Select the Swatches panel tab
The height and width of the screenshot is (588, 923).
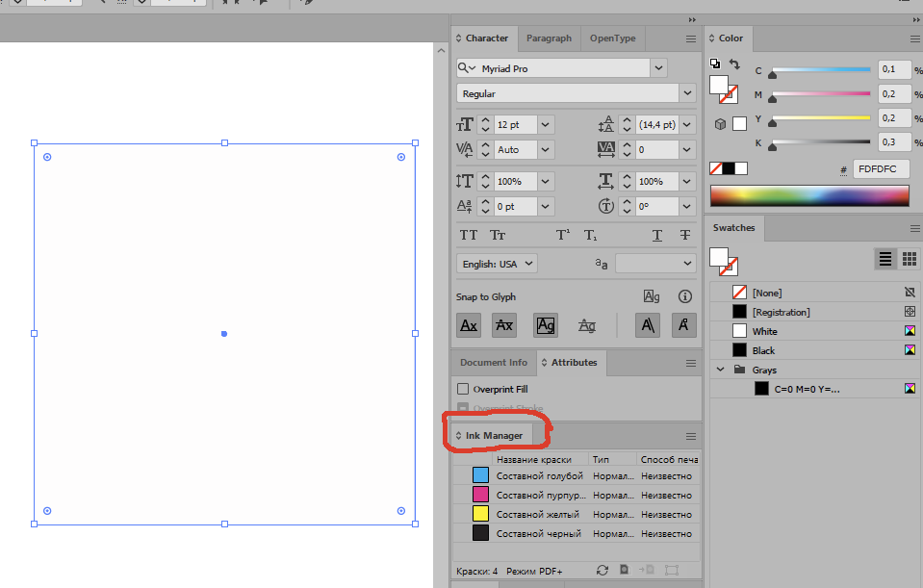pyautogui.click(x=734, y=228)
